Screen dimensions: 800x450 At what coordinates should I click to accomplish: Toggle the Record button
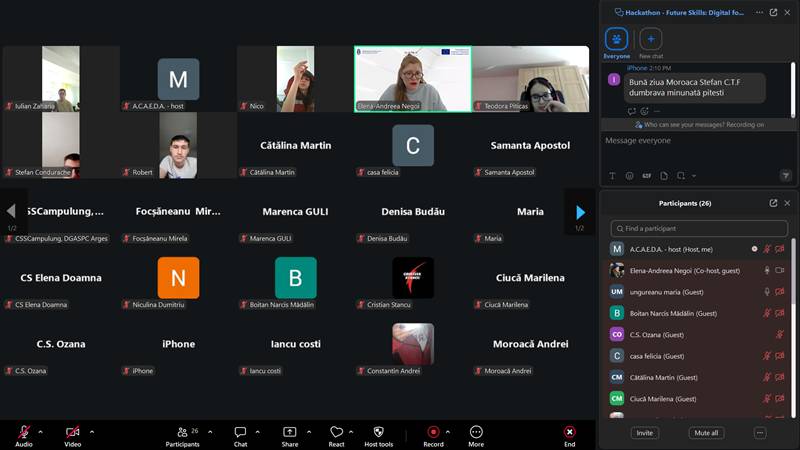pyautogui.click(x=433, y=432)
